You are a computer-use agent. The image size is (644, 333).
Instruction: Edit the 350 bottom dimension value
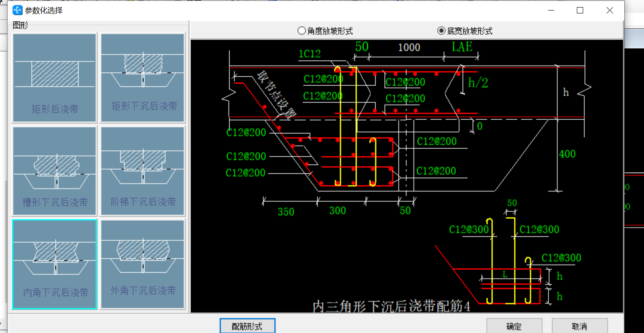(x=286, y=212)
